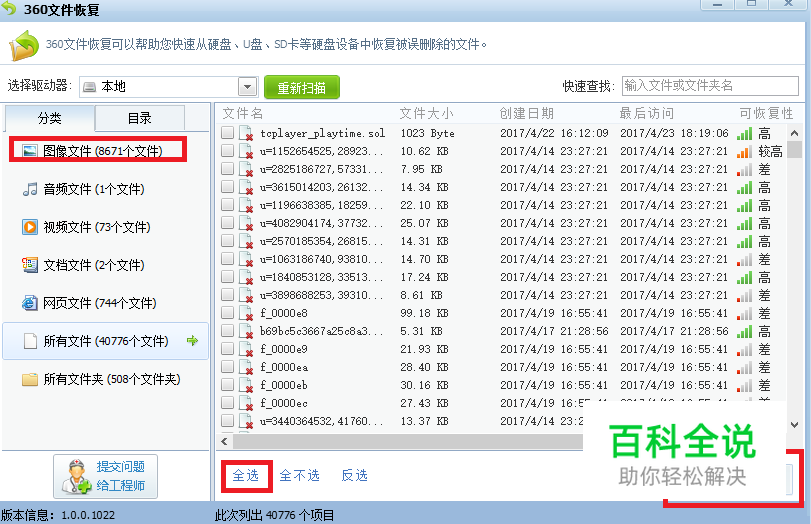Click the file icon of f_0000ea

(246, 367)
